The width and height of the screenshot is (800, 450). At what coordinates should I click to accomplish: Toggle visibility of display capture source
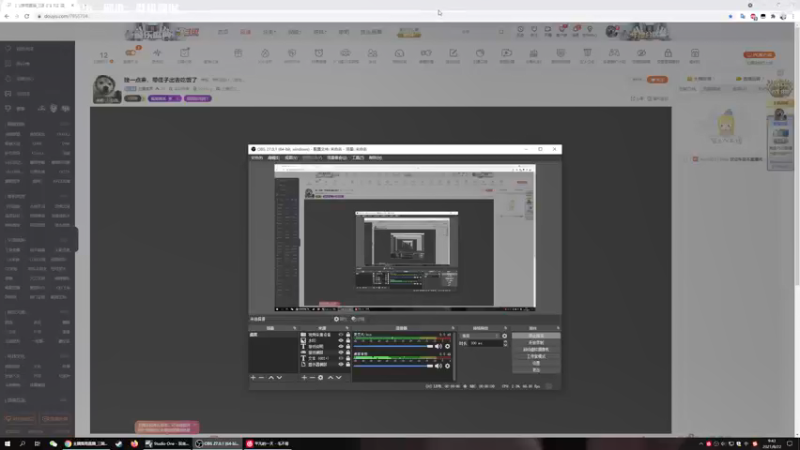point(341,364)
